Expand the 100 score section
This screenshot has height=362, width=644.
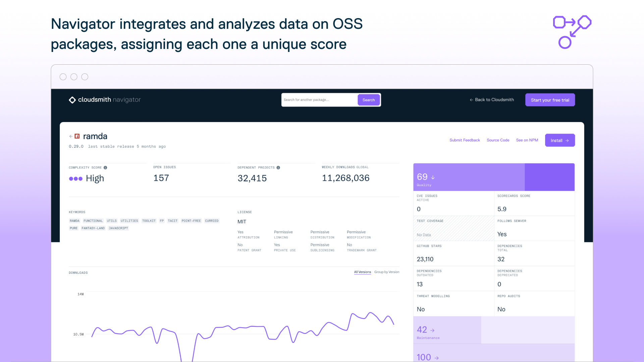click(494, 353)
